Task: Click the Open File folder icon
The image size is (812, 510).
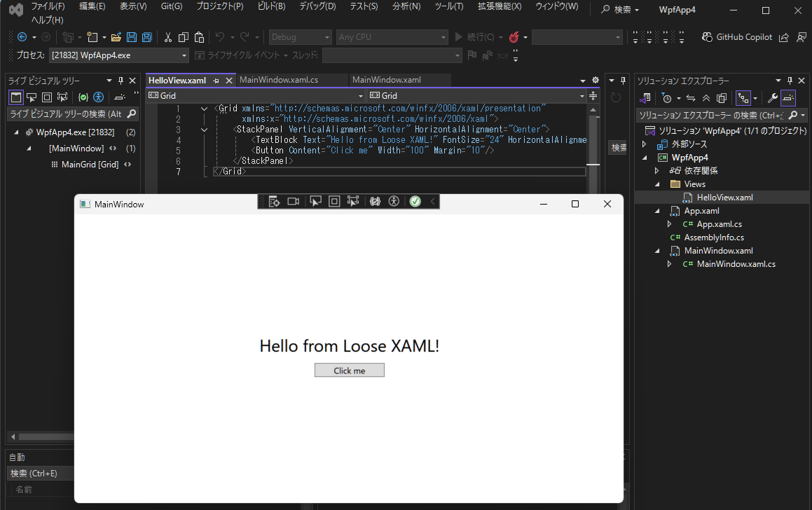Action: point(116,37)
